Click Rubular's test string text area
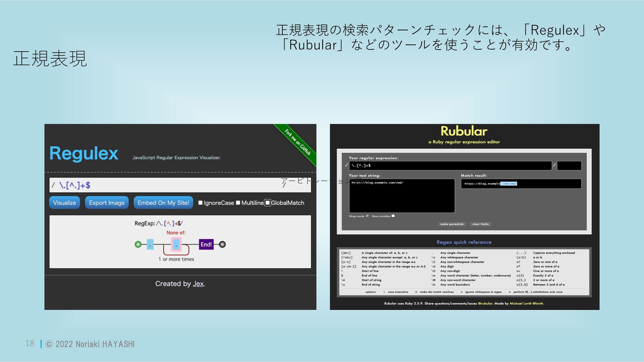The image size is (644, 362). coord(402,198)
